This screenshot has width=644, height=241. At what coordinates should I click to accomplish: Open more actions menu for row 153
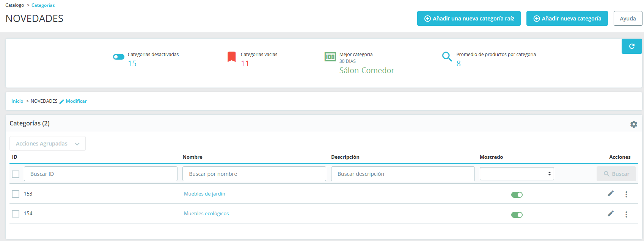[626, 194]
